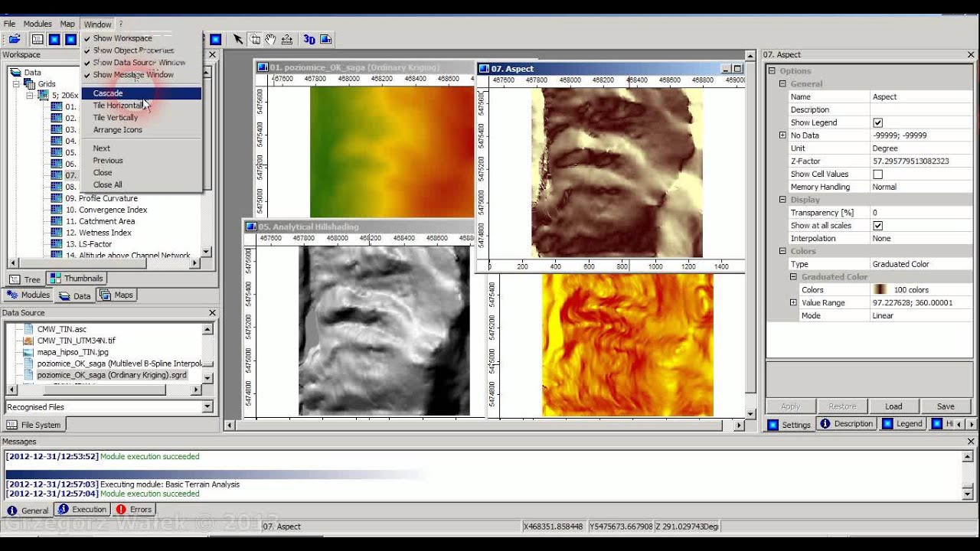980x551 pixels.
Task: Click the Transparency [%] value field
Action: pos(922,213)
